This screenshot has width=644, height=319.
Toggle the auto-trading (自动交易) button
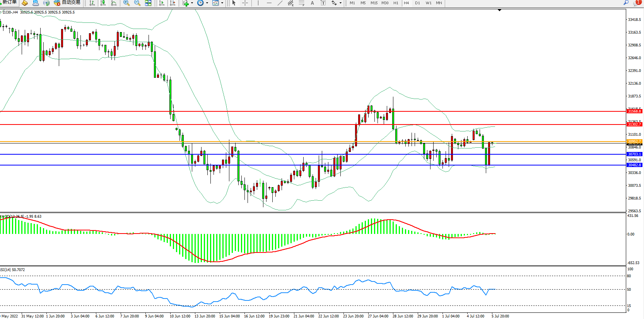[67, 3]
